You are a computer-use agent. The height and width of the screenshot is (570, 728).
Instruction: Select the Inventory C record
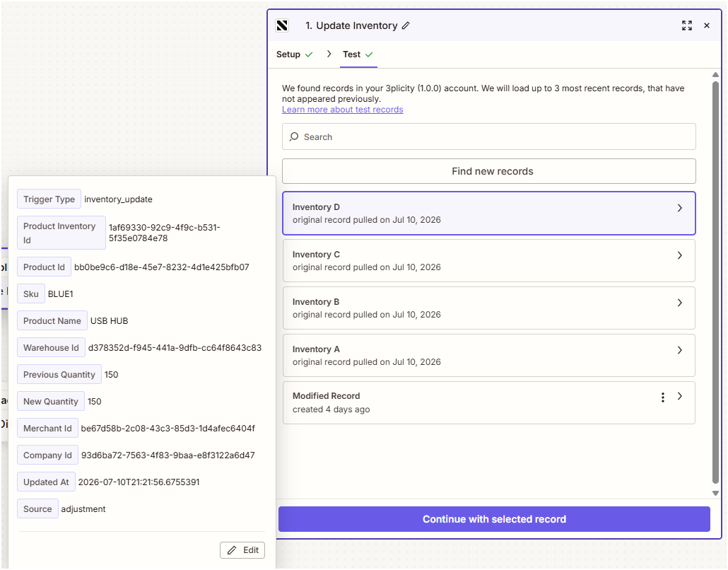click(489, 261)
